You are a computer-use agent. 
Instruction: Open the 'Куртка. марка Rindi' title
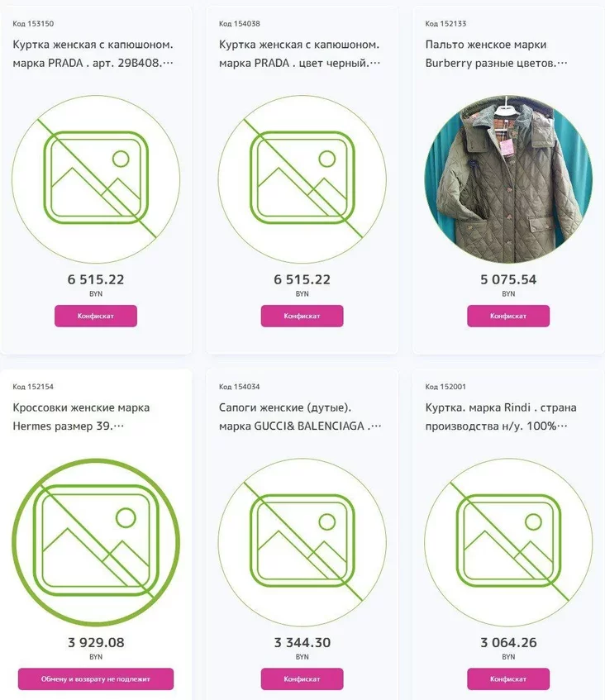[501, 417]
